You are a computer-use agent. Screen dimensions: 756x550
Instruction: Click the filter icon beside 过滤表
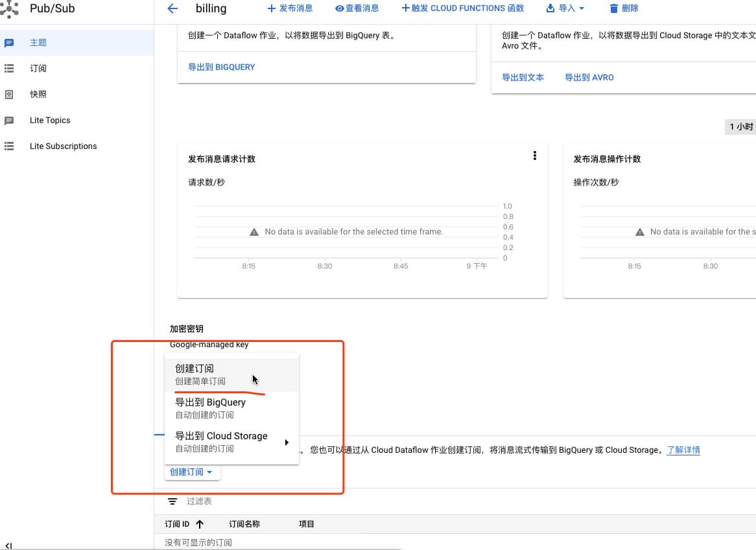point(172,501)
